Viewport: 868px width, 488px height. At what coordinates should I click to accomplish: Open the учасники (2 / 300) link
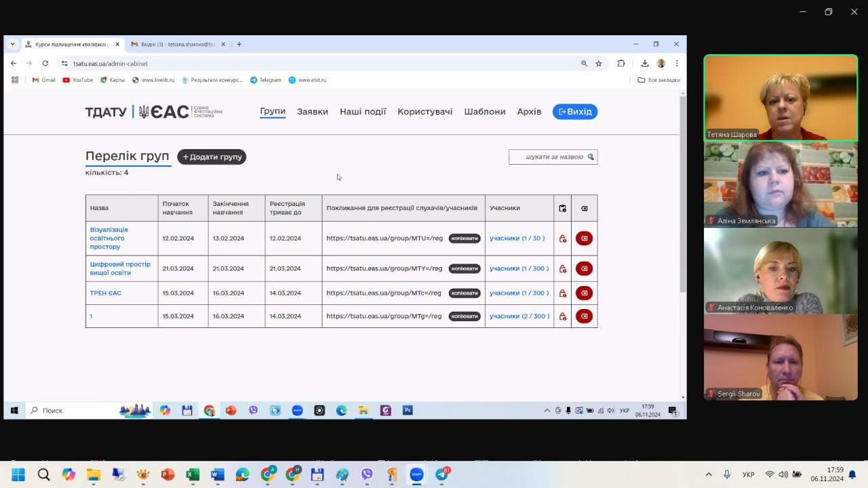[519, 317]
